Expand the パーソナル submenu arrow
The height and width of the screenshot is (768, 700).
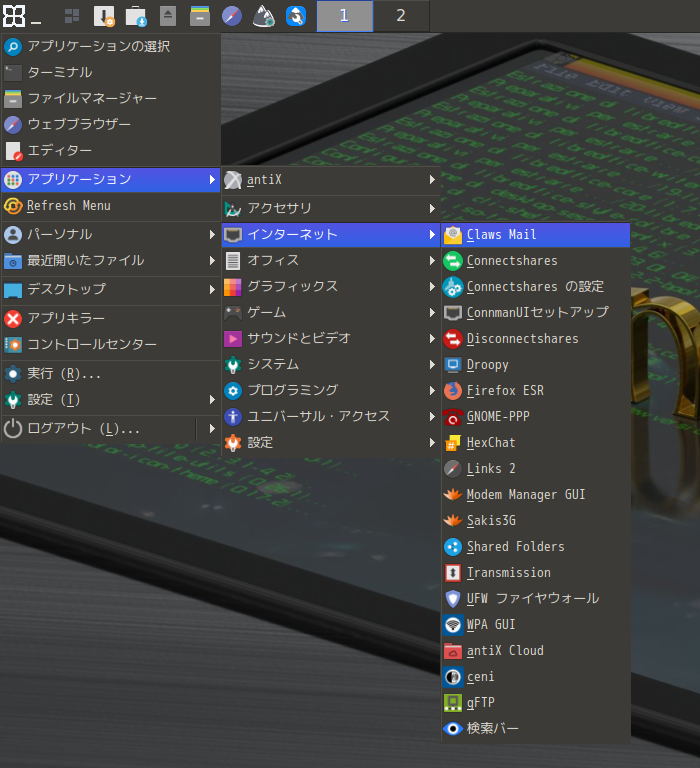212,235
